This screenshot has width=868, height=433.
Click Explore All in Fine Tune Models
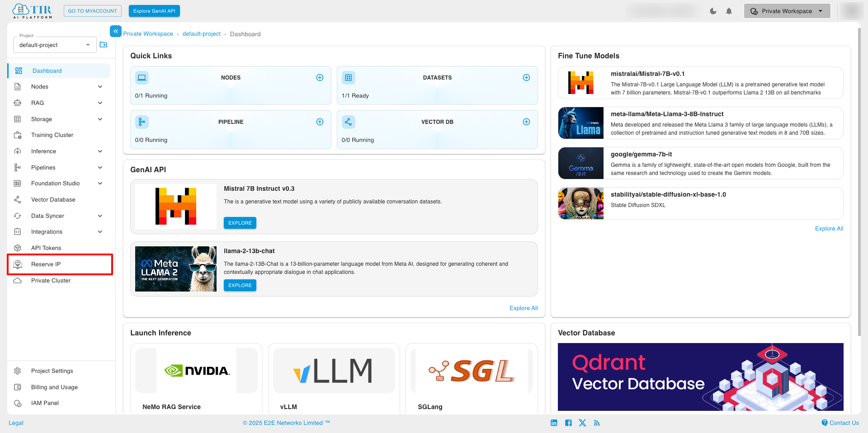[829, 229]
